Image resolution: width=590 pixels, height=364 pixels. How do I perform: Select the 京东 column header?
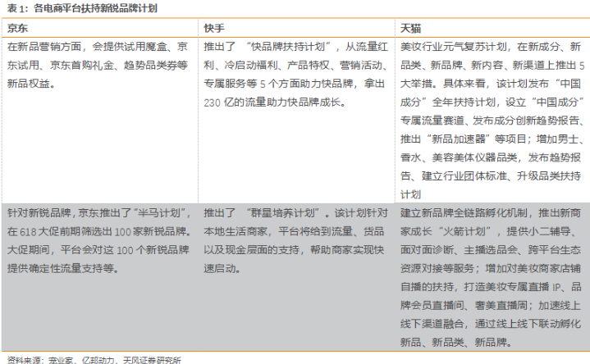point(100,28)
